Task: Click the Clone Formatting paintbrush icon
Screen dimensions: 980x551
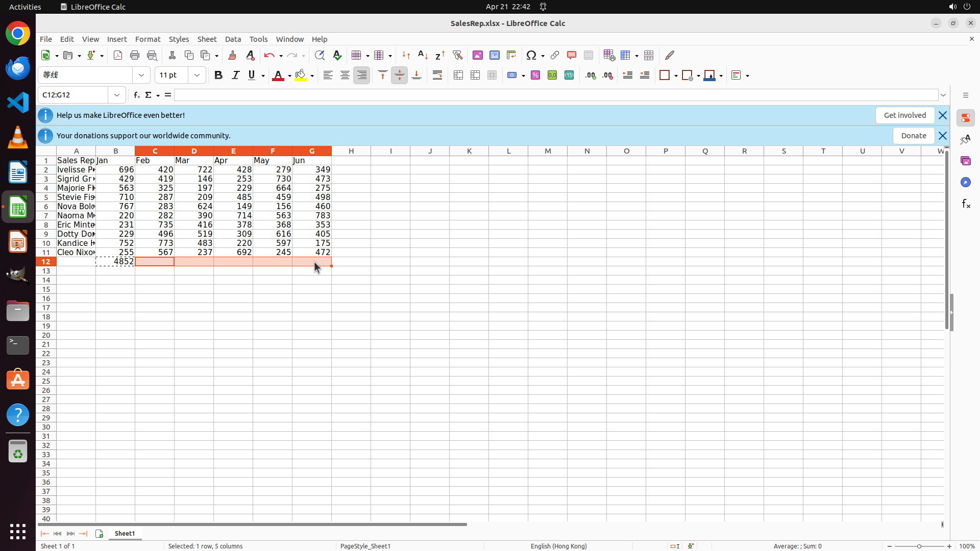Action: [232, 55]
